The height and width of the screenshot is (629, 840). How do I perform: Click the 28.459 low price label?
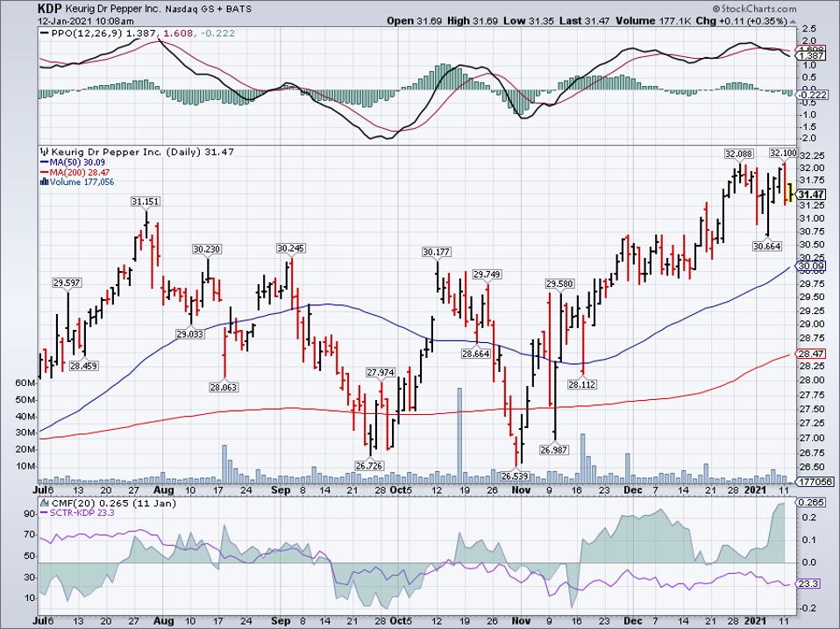84,366
